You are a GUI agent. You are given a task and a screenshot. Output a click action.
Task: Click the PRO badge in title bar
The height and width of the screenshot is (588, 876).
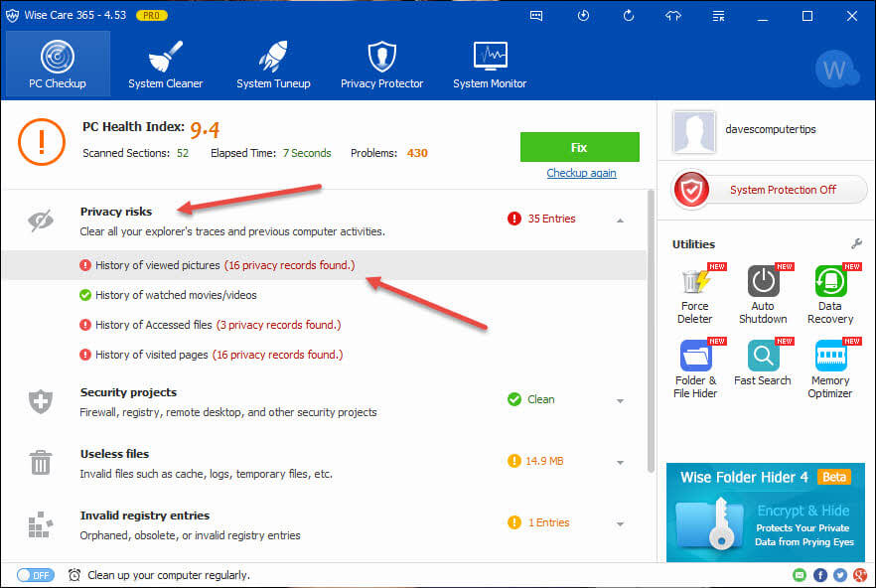coord(151,15)
